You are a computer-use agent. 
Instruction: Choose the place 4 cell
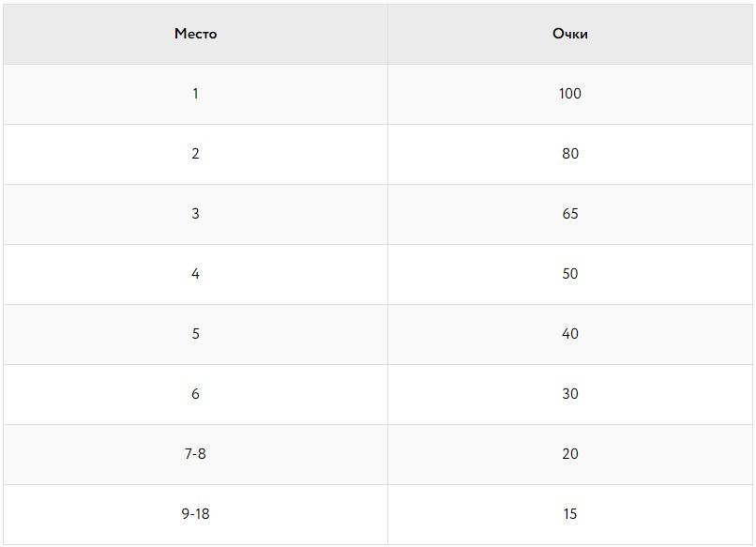(x=195, y=274)
